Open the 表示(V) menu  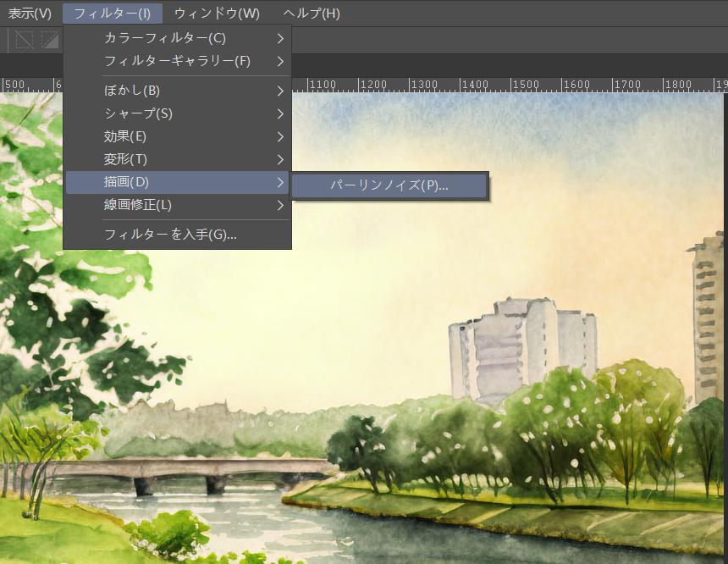(30, 13)
